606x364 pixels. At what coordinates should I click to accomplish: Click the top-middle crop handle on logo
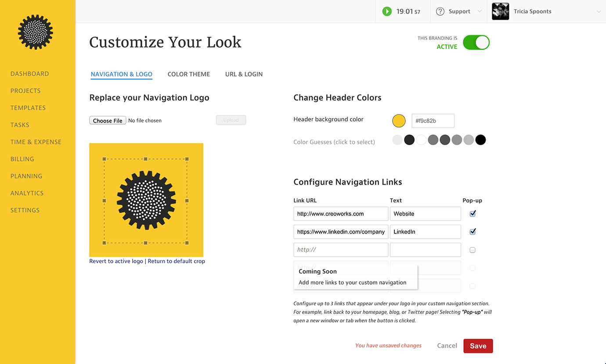(x=146, y=159)
